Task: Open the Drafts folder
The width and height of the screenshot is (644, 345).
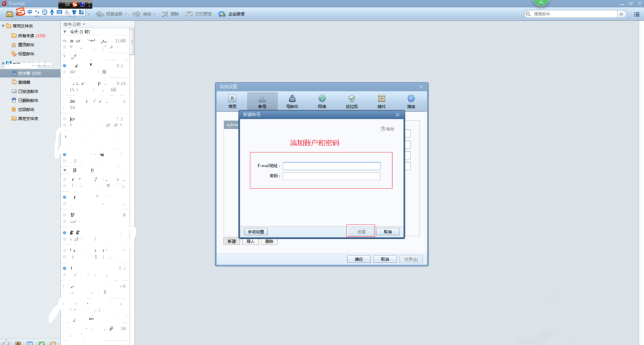Action: [21, 82]
